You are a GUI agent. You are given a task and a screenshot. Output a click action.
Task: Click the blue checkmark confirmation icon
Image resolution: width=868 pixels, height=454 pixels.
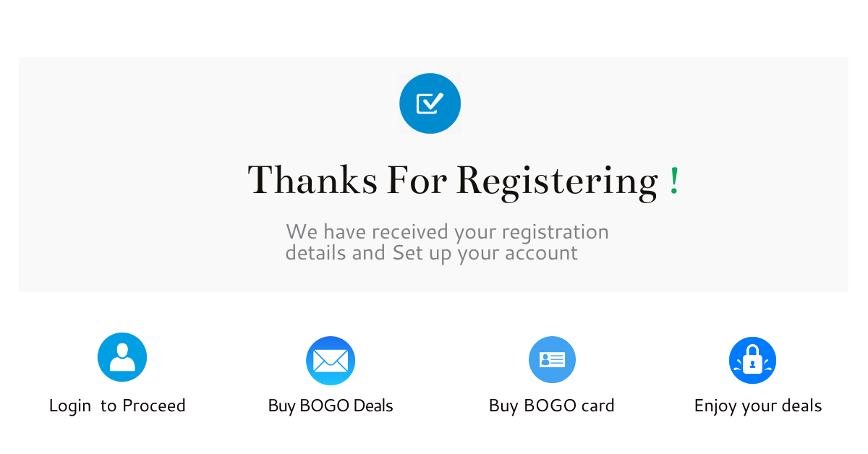[430, 103]
